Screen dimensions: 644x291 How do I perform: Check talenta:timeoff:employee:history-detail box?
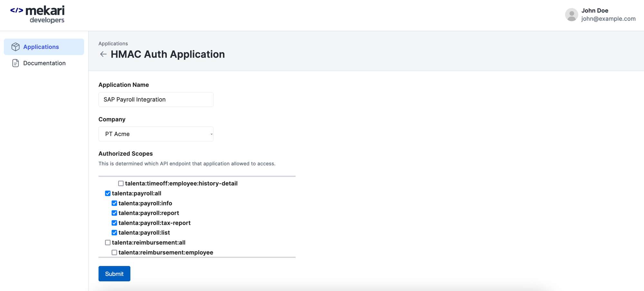[121, 183]
